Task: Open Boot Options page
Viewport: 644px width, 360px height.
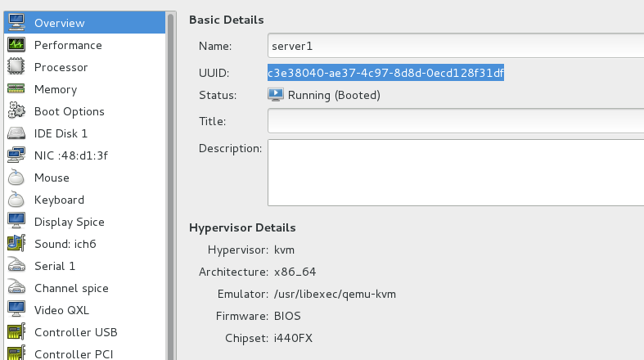Action: point(84,111)
